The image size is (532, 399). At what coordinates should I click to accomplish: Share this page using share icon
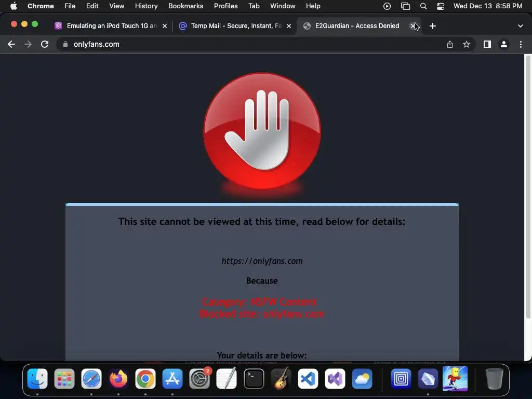449,44
